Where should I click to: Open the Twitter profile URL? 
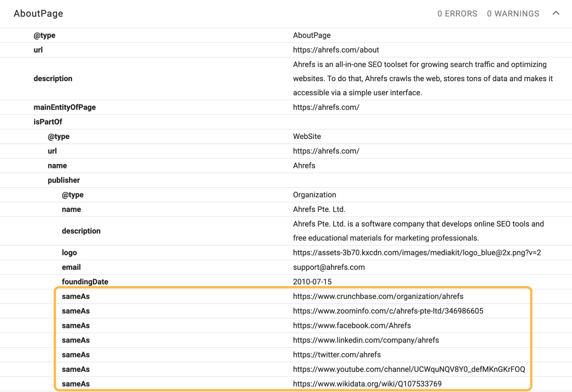pyautogui.click(x=337, y=355)
